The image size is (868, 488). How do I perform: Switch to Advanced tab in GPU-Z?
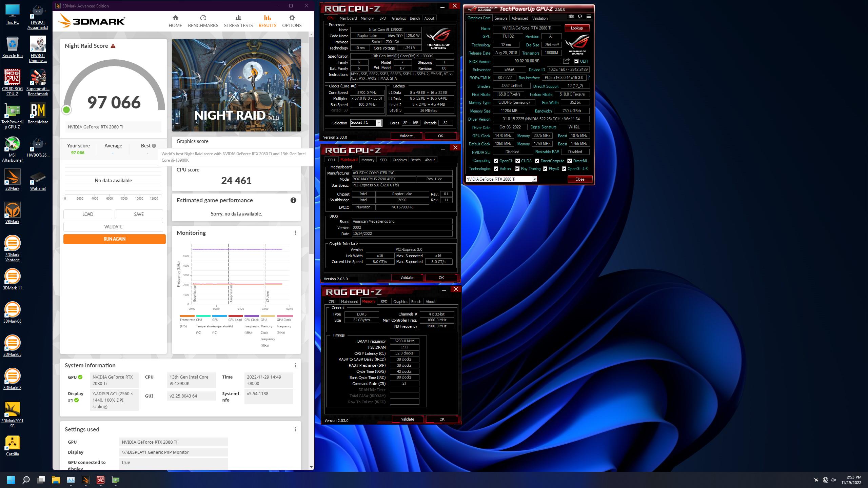[520, 18]
